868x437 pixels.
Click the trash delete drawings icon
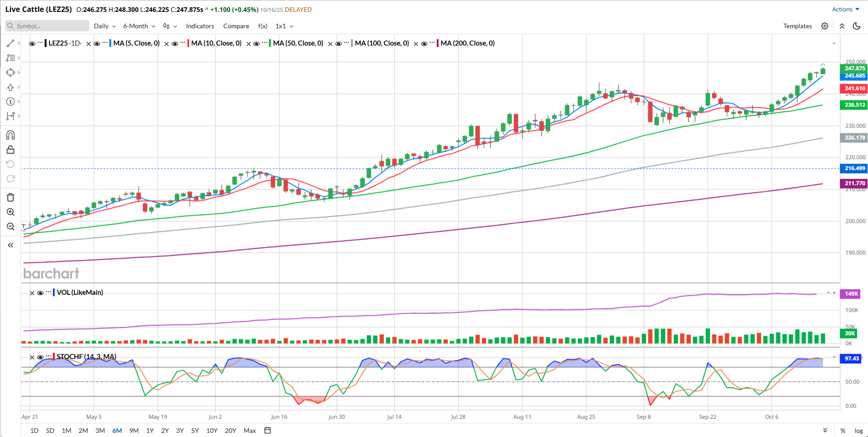[10, 197]
